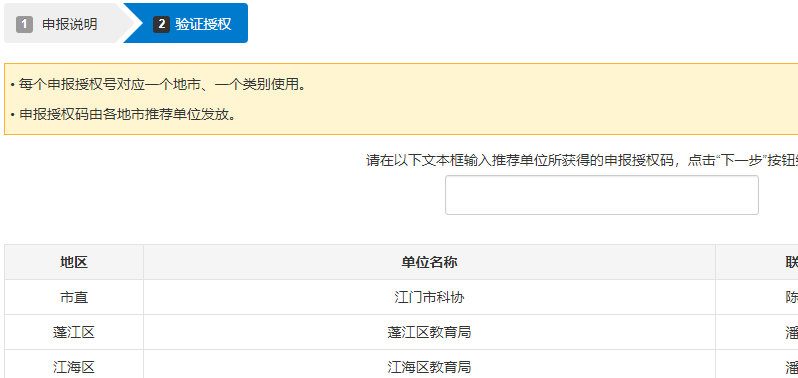798x378 pixels.
Task: Click the notice line about 申报授权码由各地市推荐单位发放
Action: click(124, 114)
